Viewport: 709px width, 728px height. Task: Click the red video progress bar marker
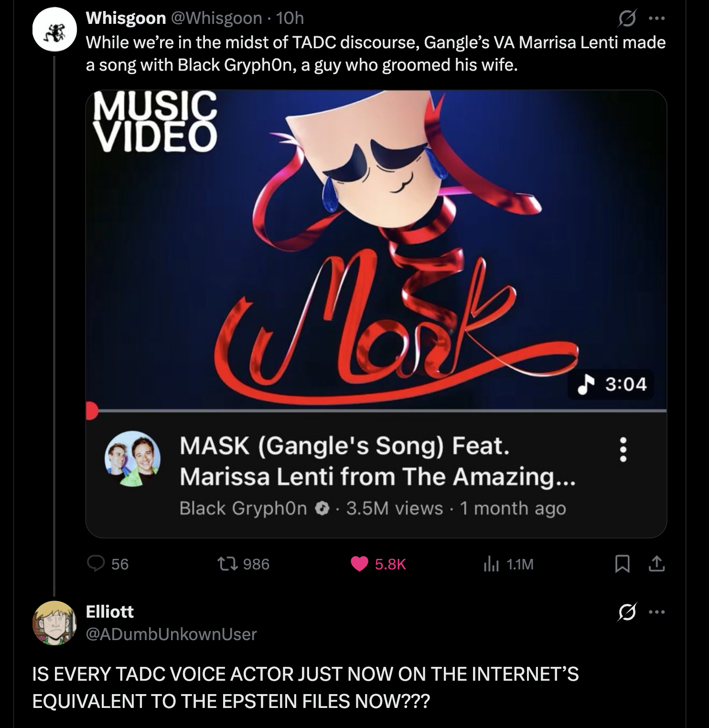pyautogui.click(x=91, y=410)
